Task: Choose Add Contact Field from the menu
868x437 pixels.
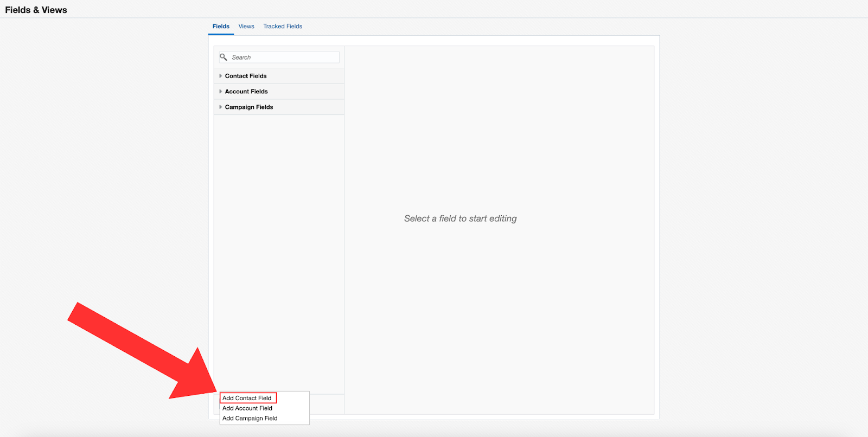Action: 247,398
